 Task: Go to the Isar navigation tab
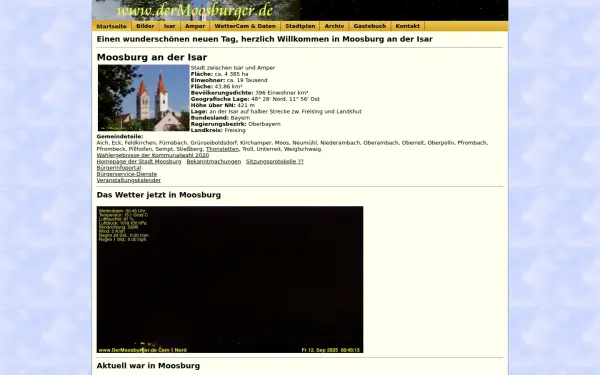170,26
